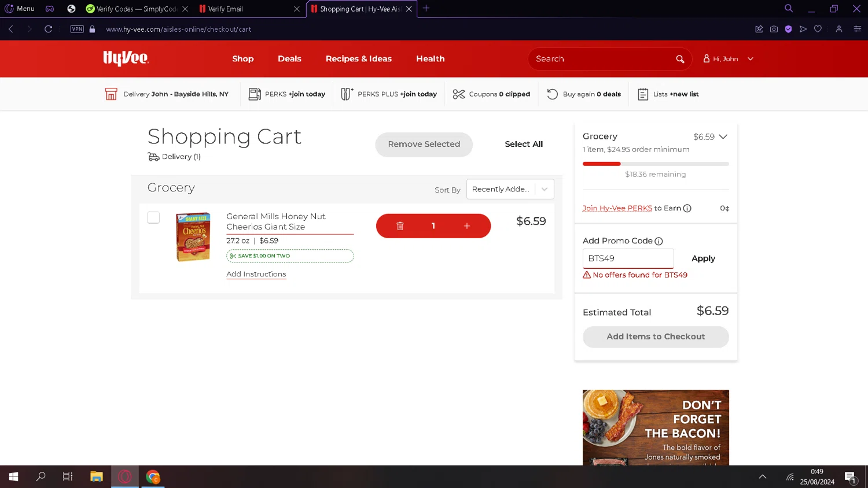Close the Shopping Cart tab

click(409, 9)
